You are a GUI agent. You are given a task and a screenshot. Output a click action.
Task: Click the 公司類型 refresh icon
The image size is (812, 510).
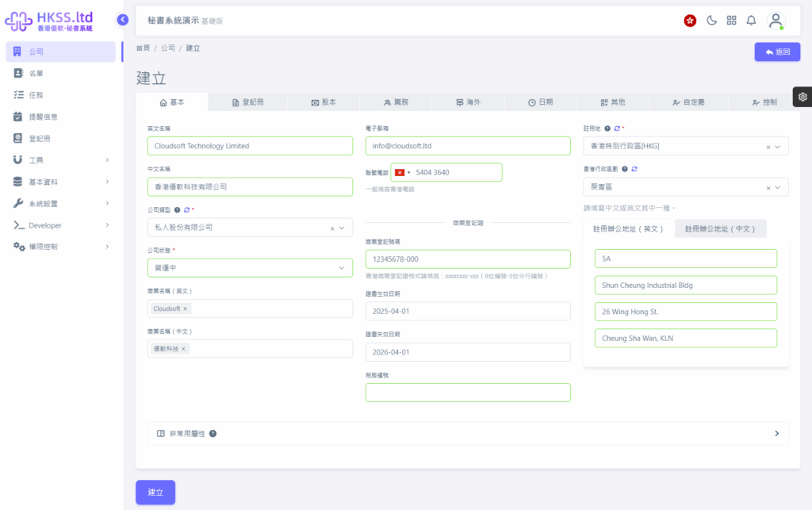point(187,209)
